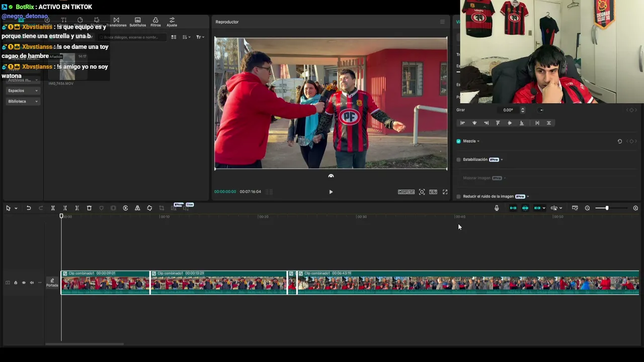This screenshot has height=362, width=644.
Task: Open the 16:9 aspect ratio selector
Action: (x=433, y=192)
